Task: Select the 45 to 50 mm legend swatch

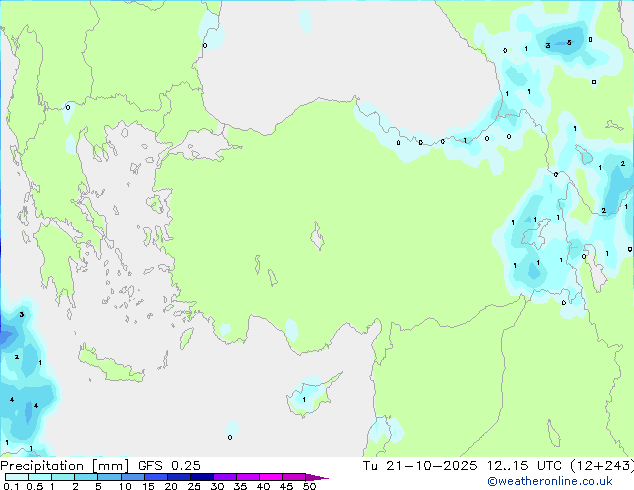Action: [x=294, y=477]
